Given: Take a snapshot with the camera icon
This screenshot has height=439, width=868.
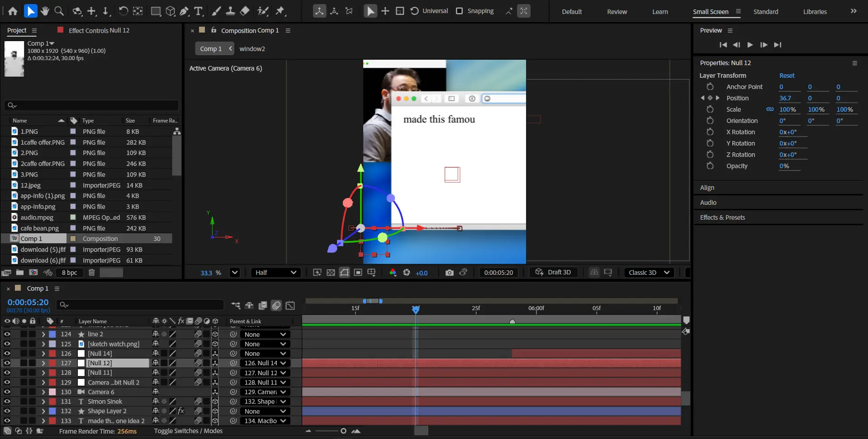Looking at the screenshot, I should 449,273.
